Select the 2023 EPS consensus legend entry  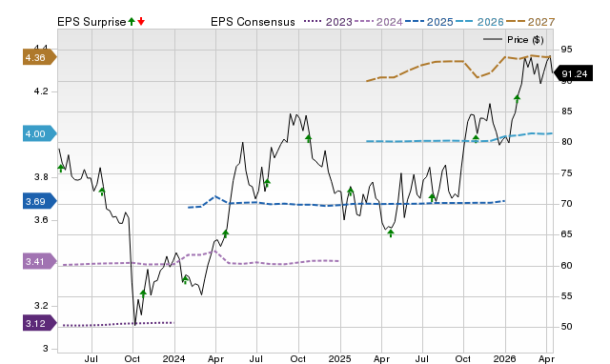328,22
